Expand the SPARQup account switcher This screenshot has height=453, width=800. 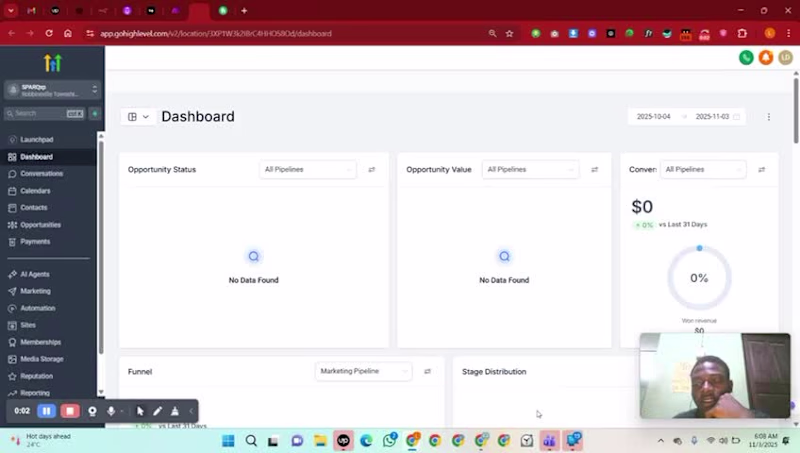53,90
